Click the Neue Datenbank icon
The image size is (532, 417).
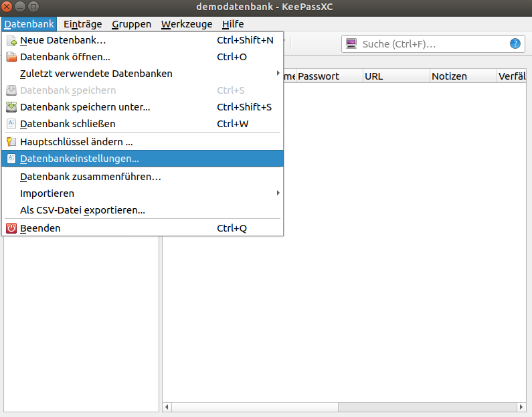pos(11,40)
